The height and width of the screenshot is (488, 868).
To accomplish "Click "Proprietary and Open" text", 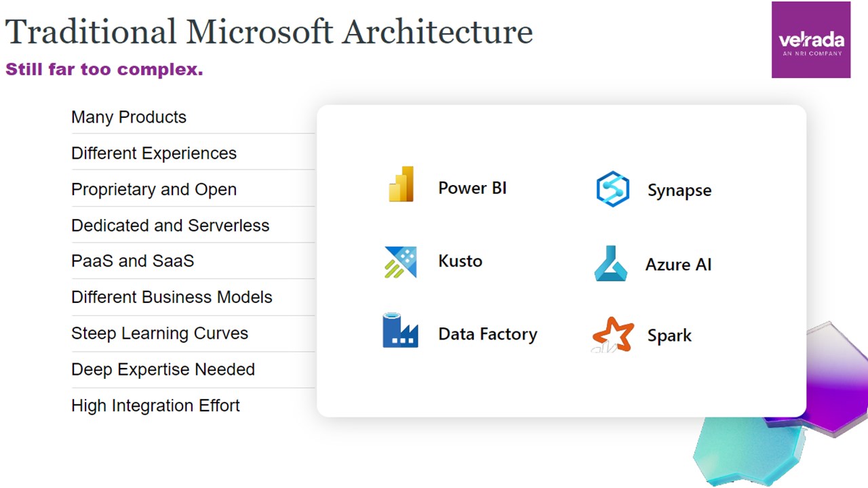I will [154, 190].
